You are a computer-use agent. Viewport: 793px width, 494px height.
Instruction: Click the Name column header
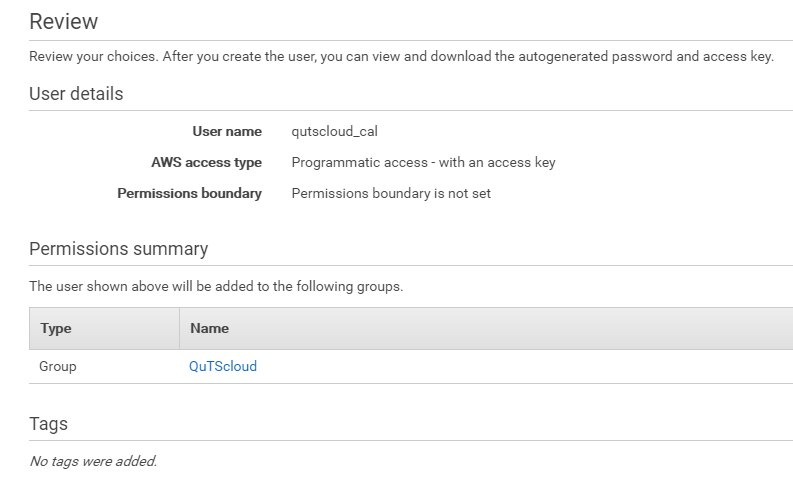(x=209, y=328)
